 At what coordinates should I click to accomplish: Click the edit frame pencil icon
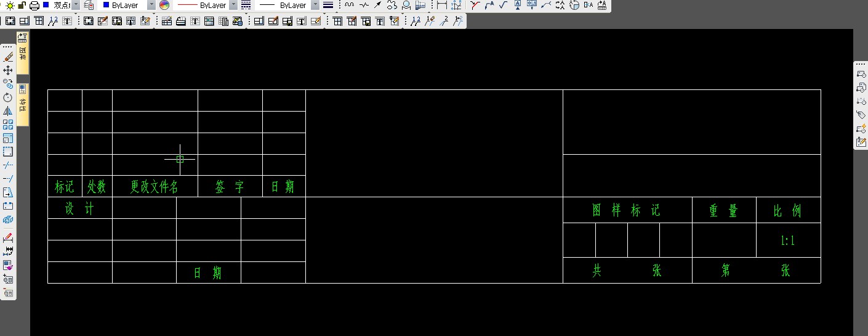(x=102, y=21)
